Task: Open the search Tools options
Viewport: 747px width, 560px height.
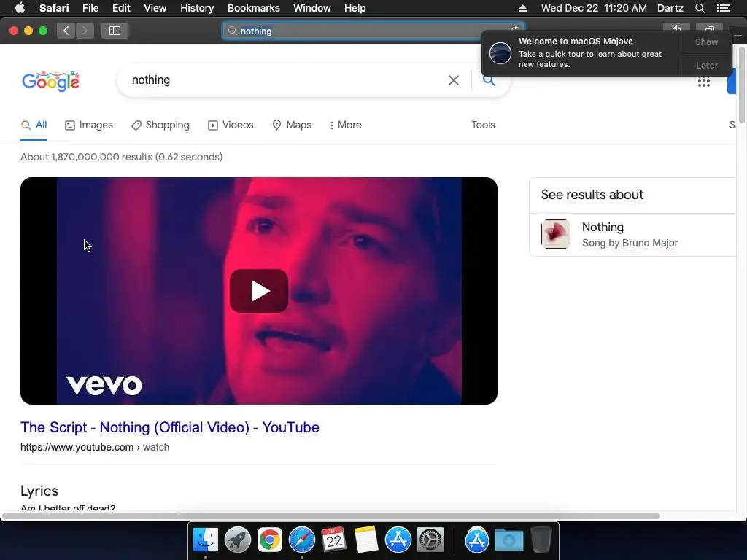Action: [483, 125]
